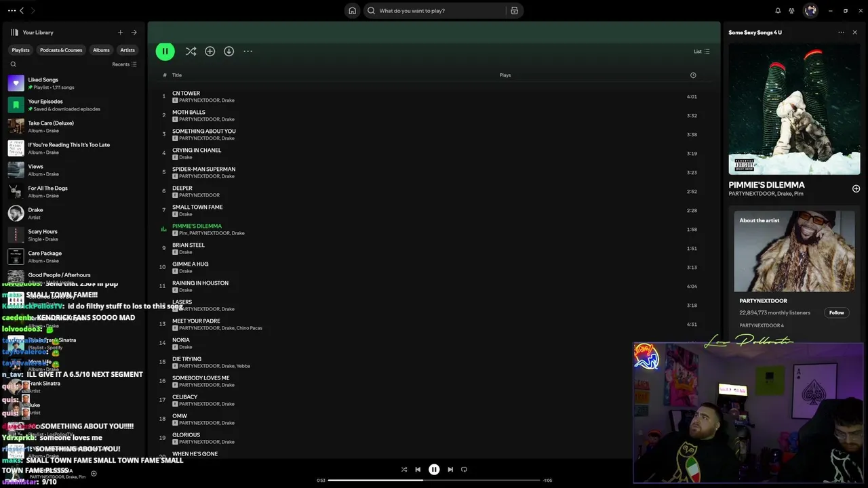Open the three-dot app menu in title bar
This screenshot has height=488, width=868.
tap(12, 11)
